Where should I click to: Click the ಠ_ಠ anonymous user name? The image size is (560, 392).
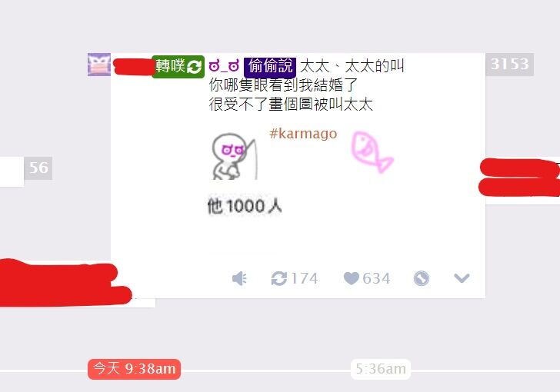point(224,66)
